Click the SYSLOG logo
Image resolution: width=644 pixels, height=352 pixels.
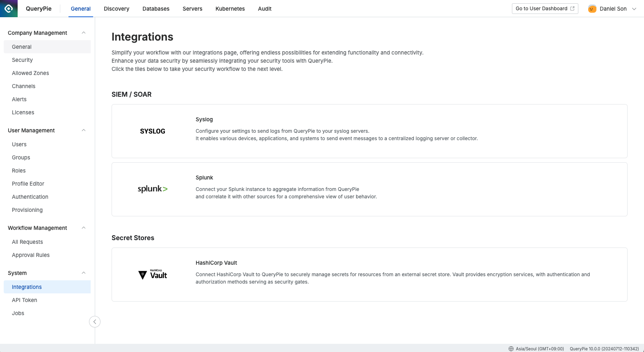153,131
